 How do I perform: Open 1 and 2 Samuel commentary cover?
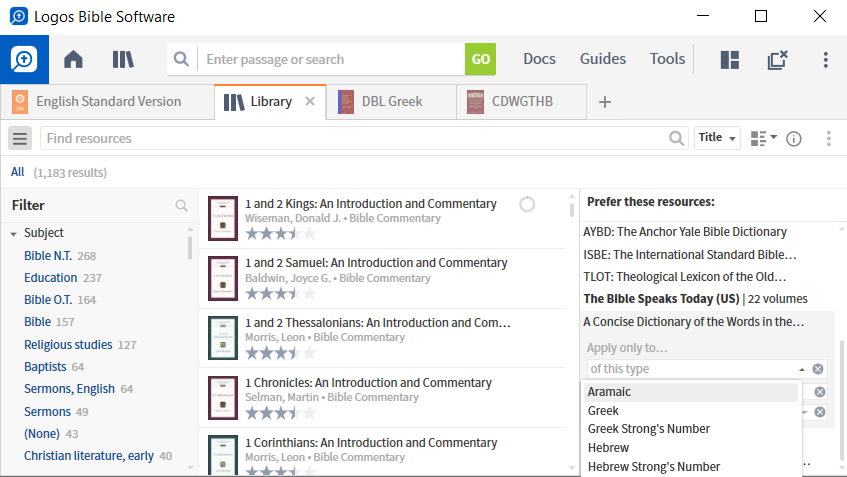pos(223,278)
